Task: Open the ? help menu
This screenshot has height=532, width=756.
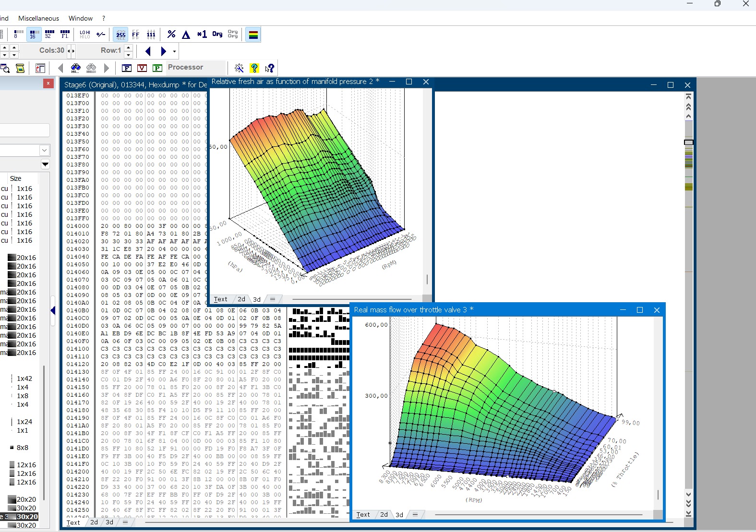Action: click(x=104, y=18)
